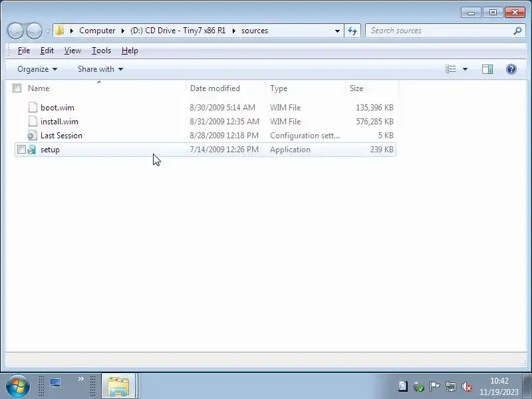The height and width of the screenshot is (399, 532).
Task: Click the Back navigation arrow button
Action: click(x=15, y=31)
